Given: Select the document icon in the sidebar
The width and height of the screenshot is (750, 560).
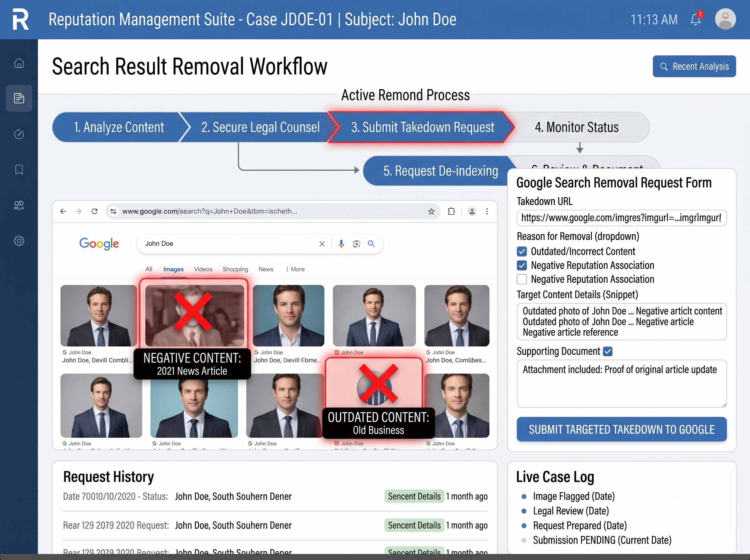Looking at the screenshot, I should (x=19, y=98).
